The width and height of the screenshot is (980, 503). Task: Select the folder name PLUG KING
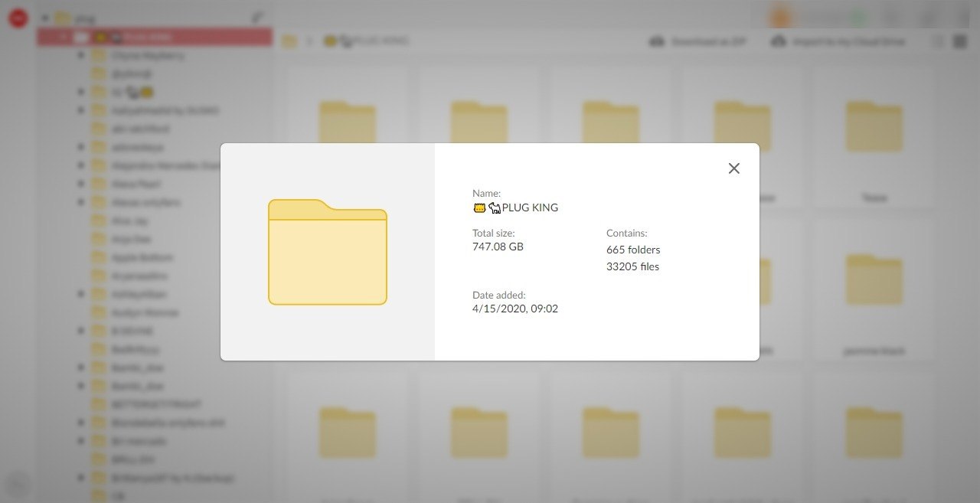pos(530,207)
